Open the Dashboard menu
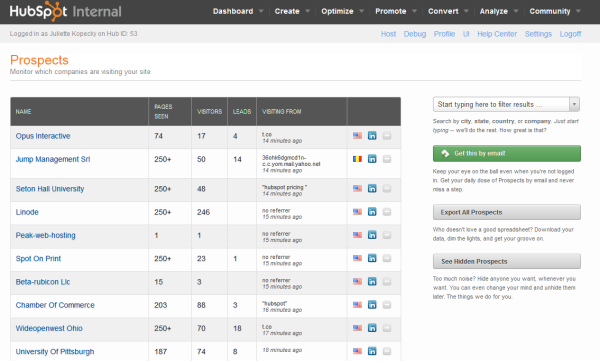Screen dimensions: 600x361 [233, 11]
